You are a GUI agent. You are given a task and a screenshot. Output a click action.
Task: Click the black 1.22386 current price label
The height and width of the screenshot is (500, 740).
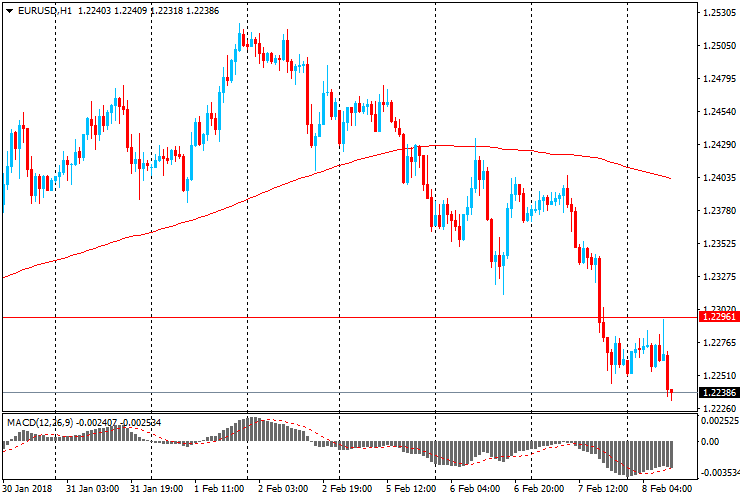point(719,393)
